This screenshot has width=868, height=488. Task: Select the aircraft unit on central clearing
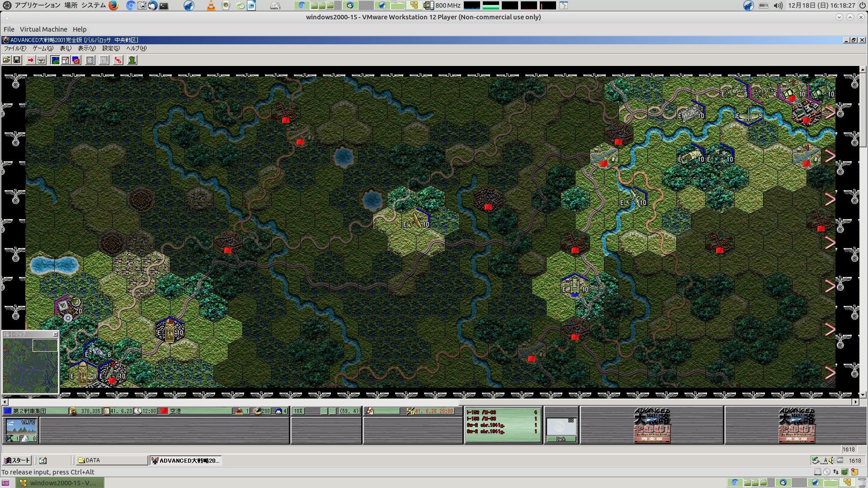click(417, 221)
